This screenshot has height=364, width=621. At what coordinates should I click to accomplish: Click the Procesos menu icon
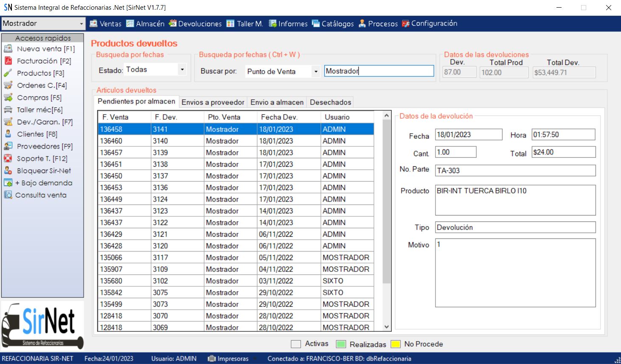pyautogui.click(x=362, y=23)
